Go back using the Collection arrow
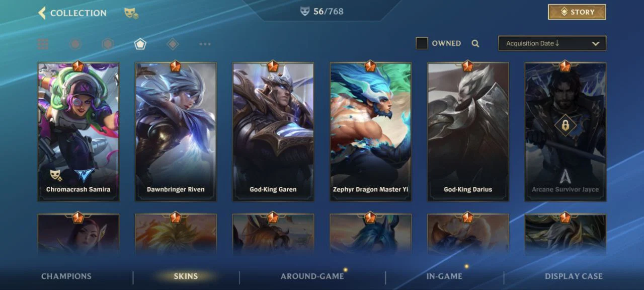The width and height of the screenshot is (644, 290). coord(42,13)
